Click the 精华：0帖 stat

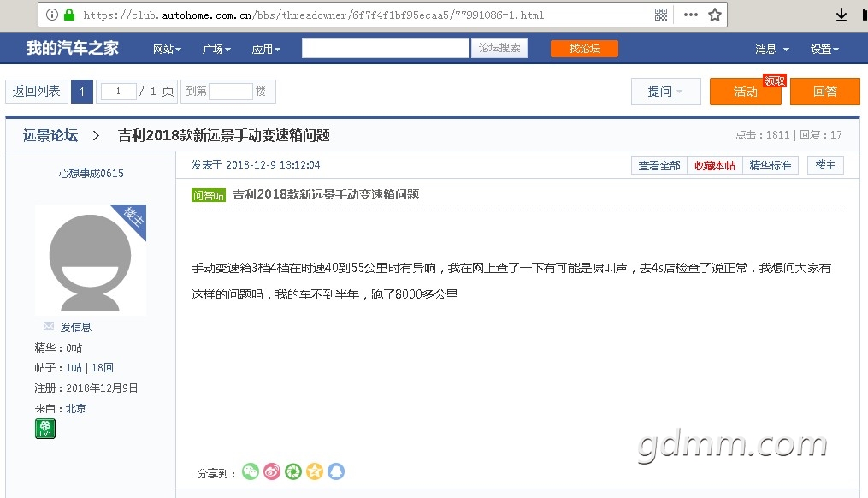point(58,348)
